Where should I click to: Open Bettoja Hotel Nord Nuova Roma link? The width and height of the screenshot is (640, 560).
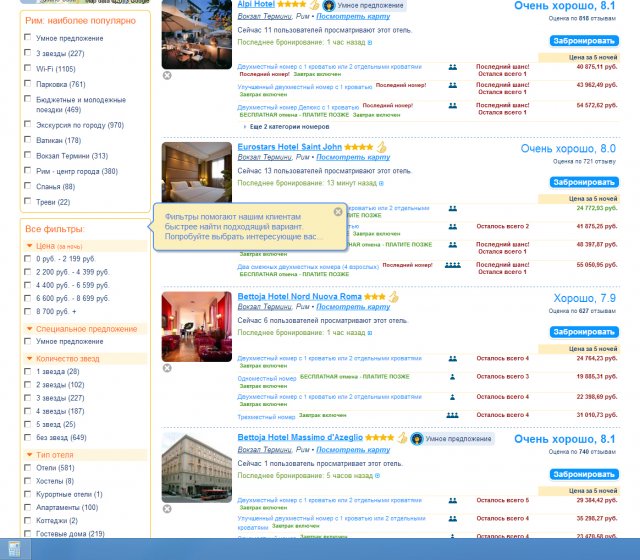tap(300, 297)
